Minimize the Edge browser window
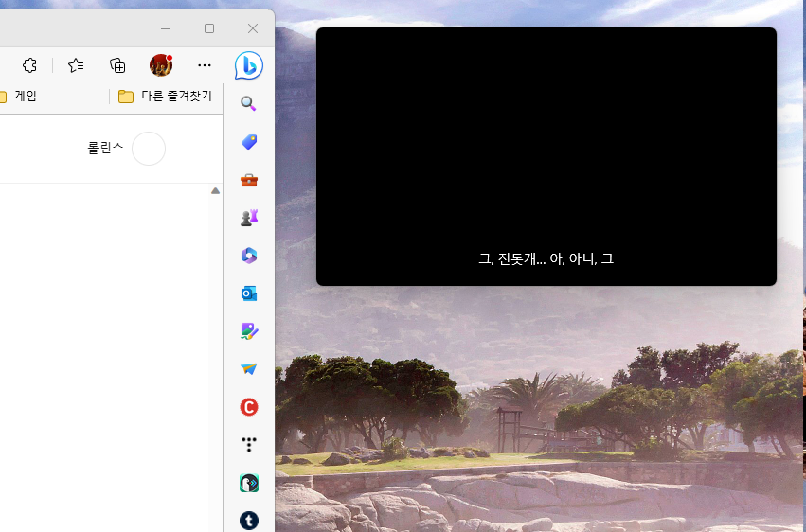This screenshot has width=806, height=532. [166, 28]
